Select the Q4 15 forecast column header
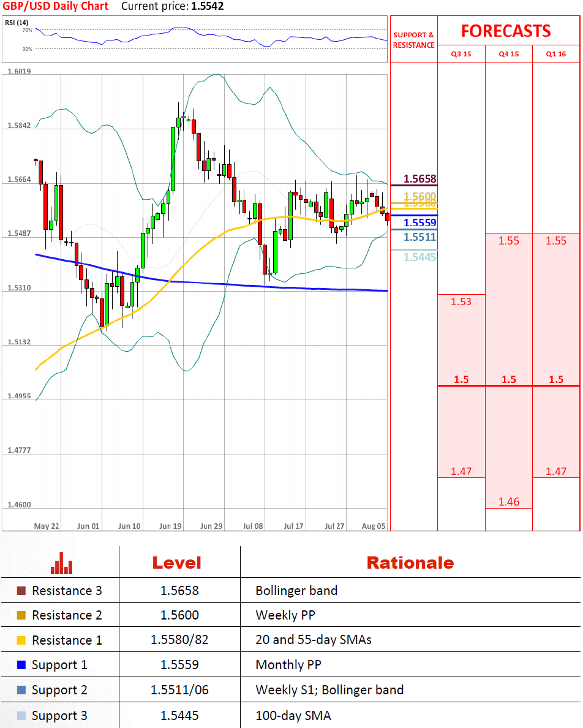This screenshot has height=728, width=583. coord(508,54)
